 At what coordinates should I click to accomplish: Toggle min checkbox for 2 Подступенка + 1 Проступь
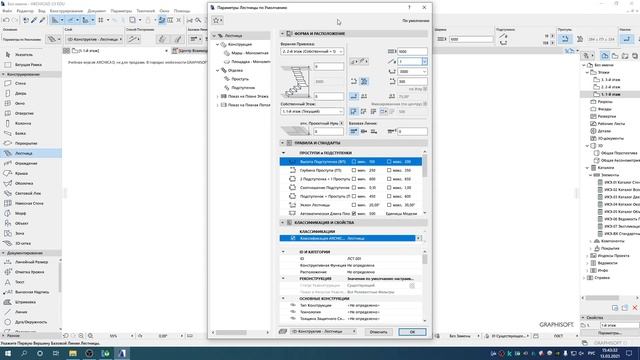pos(354,179)
